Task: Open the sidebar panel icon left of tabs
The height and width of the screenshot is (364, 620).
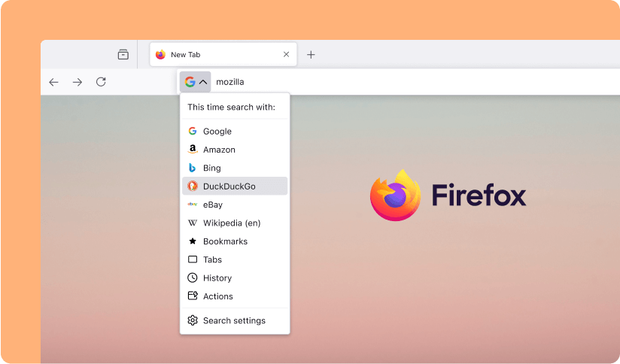Action: pos(123,55)
